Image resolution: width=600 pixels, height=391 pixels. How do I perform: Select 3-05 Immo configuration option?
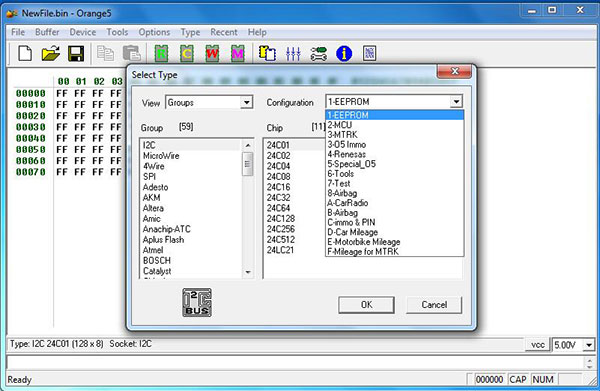point(395,144)
